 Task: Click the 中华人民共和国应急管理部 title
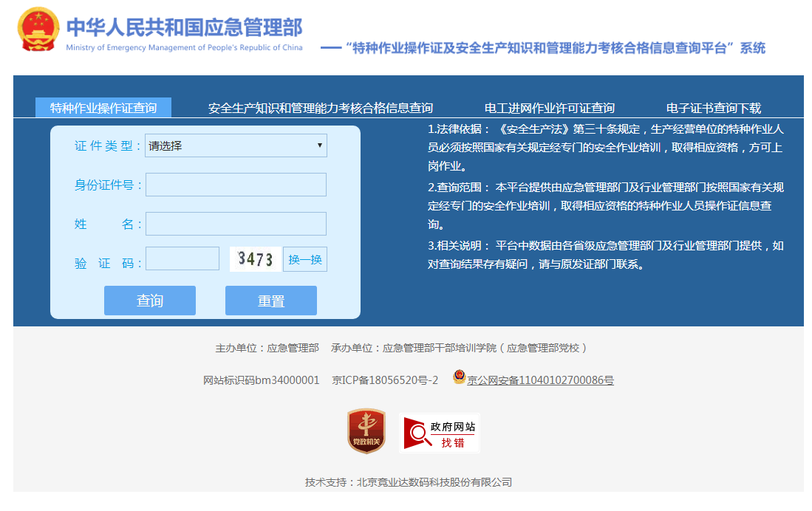click(x=185, y=27)
